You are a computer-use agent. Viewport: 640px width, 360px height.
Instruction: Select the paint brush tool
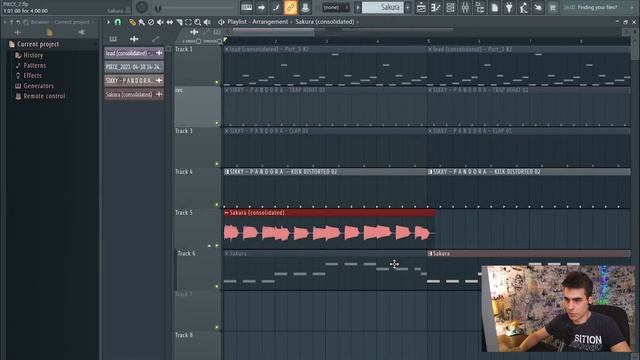coord(142,22)
